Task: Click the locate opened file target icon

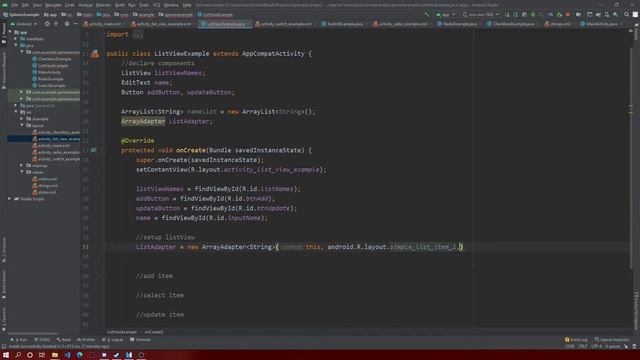Action: coord(47,24)
